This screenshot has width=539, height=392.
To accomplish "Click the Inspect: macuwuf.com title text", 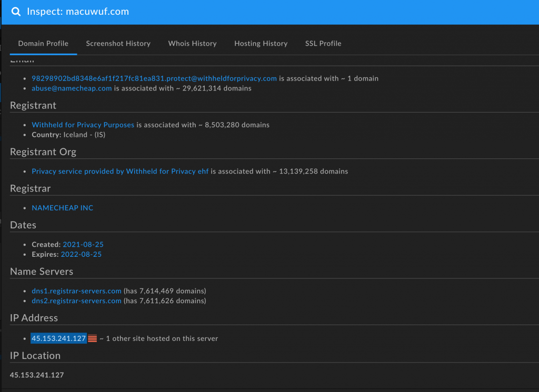I will [78, 12].
